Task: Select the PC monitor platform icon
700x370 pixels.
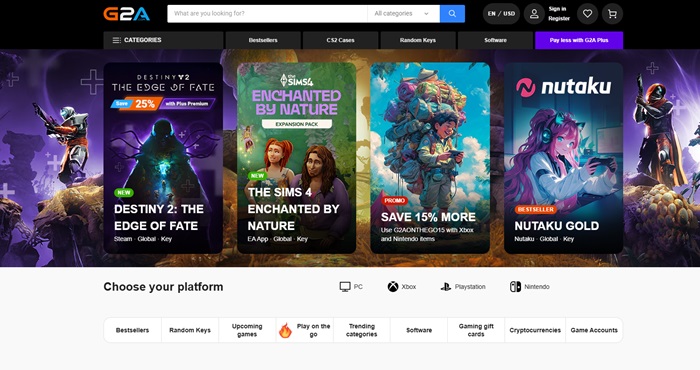Action: pos(345,287)
